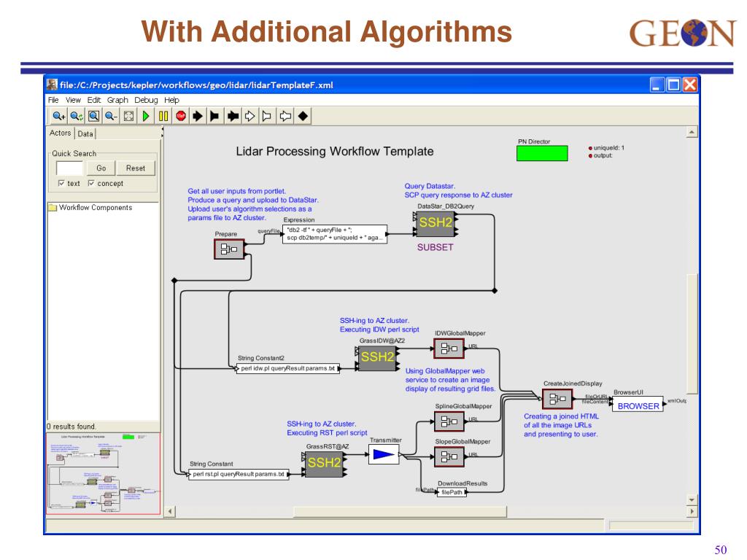This screenshot has height=560, width=747.
Task: Click the 'Query Datastar.' annotation text
Action: 430,186
